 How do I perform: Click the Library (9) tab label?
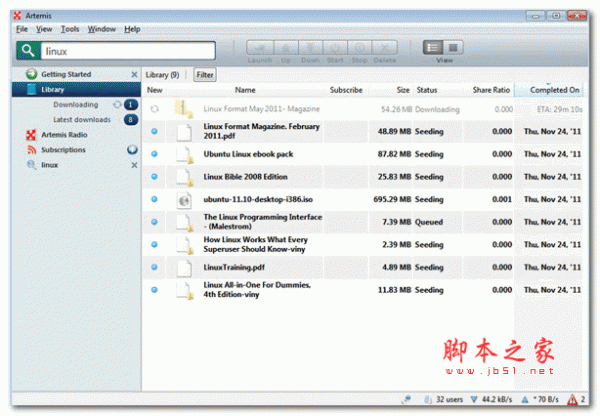pyautogui.click(x=162, y=75)
